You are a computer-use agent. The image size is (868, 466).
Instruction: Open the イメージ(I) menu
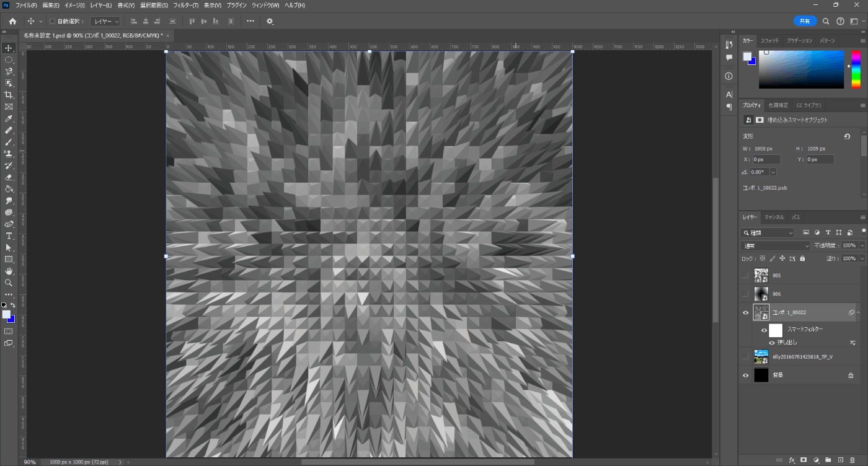(74, 5)
